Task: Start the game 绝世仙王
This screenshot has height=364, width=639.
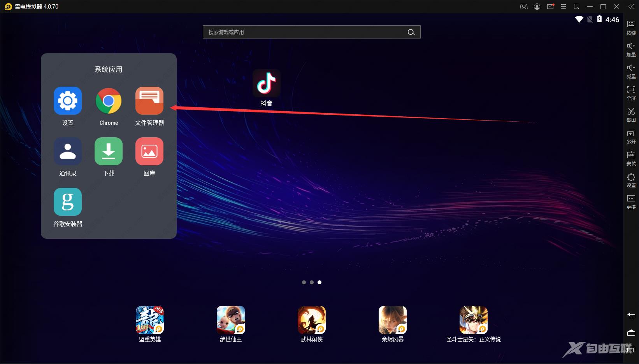Action: 231,320
